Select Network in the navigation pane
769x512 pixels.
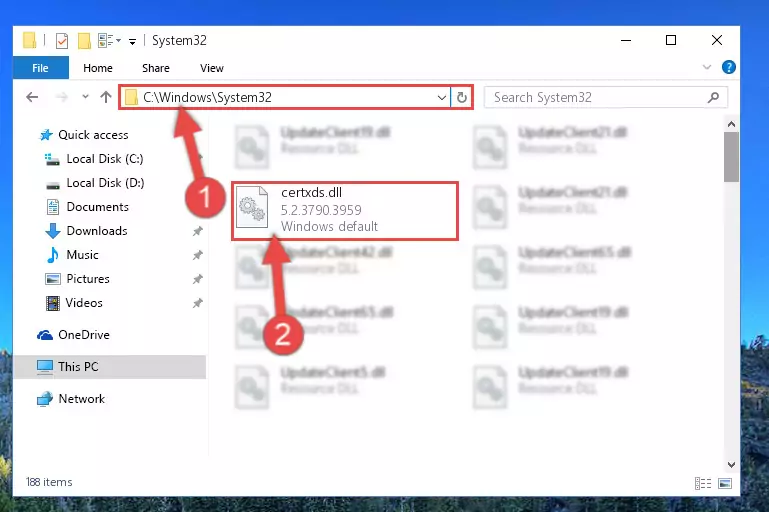point(81,399)
